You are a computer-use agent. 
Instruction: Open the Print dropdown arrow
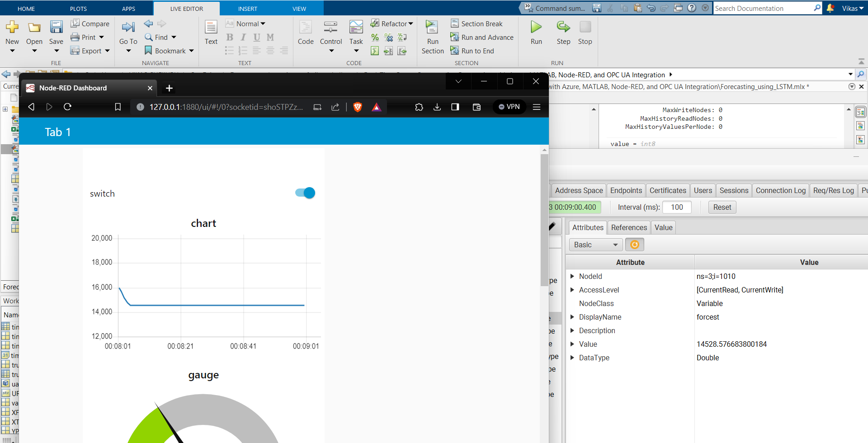(101, 37)
